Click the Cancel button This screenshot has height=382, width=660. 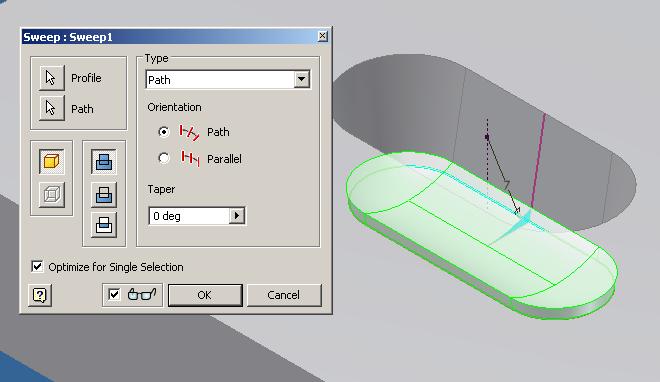(x=284, y=295)
